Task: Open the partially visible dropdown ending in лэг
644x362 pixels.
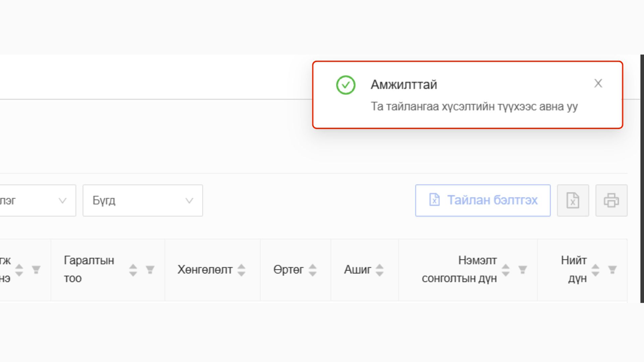Action: coord(37,200)
